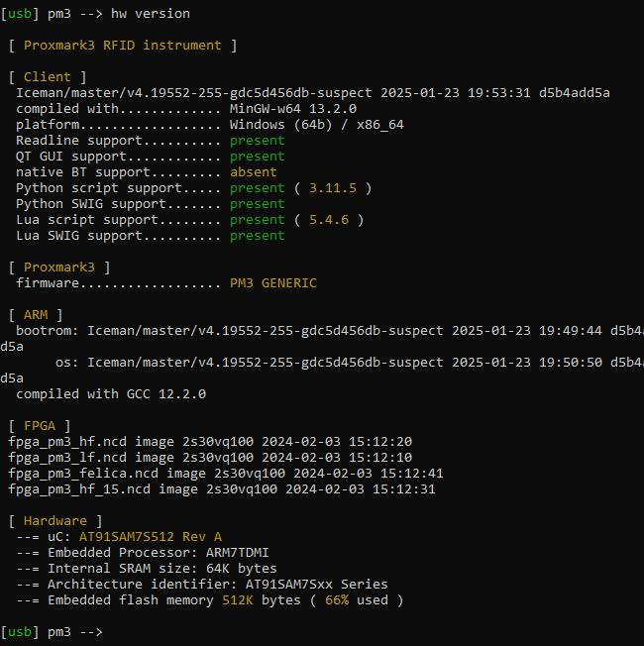Click the fpga_pm3_lf.ncd image line
The image size is (644, 646).
pyautogui.click(x=210, y=458)
